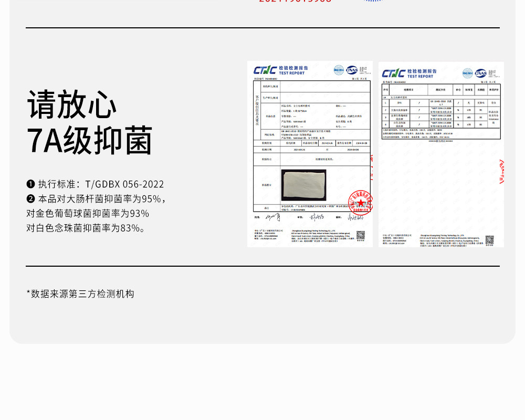Click the red round stamp on first report
Viewport: 525px width, 420px height.
(x=360, y=202)
